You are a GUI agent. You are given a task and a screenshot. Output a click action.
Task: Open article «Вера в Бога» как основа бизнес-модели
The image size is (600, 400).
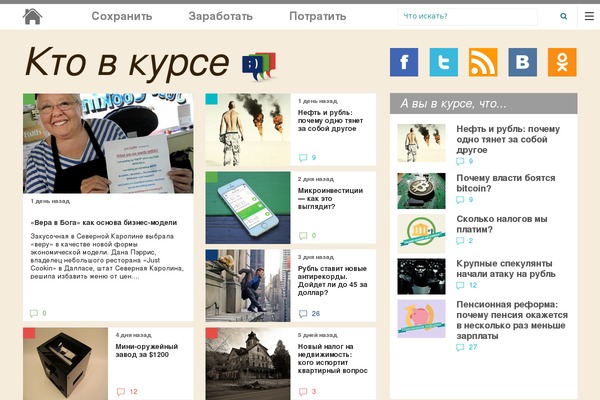(102, 222)
